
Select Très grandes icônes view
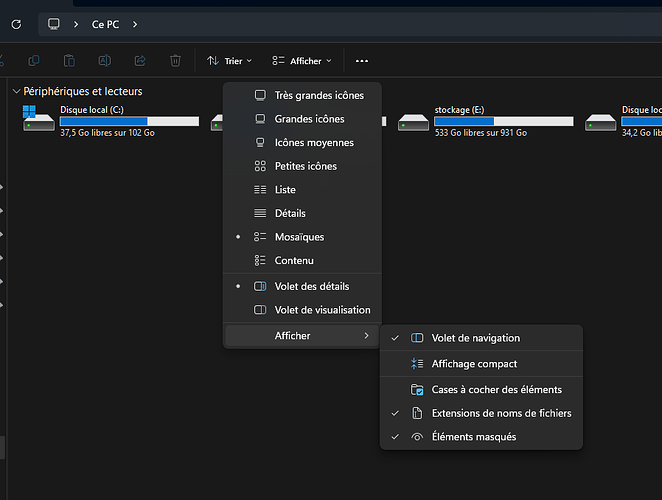tap(318, 95)
